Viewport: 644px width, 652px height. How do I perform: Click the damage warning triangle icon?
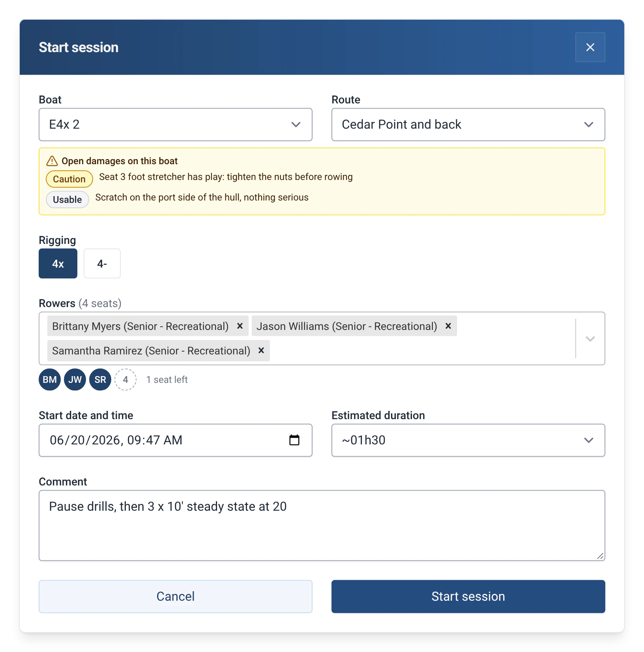(x=52, y=161)
